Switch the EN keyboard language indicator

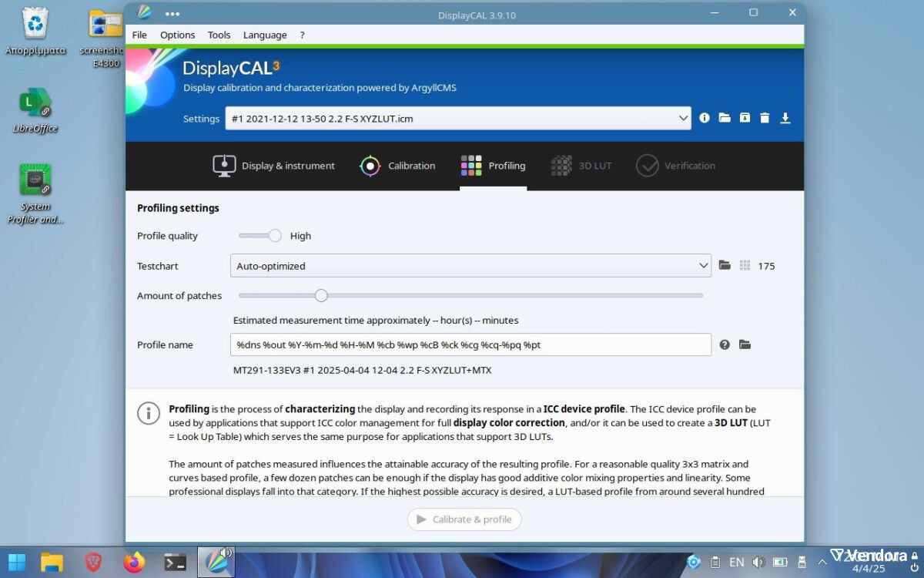tap(737, 563)
